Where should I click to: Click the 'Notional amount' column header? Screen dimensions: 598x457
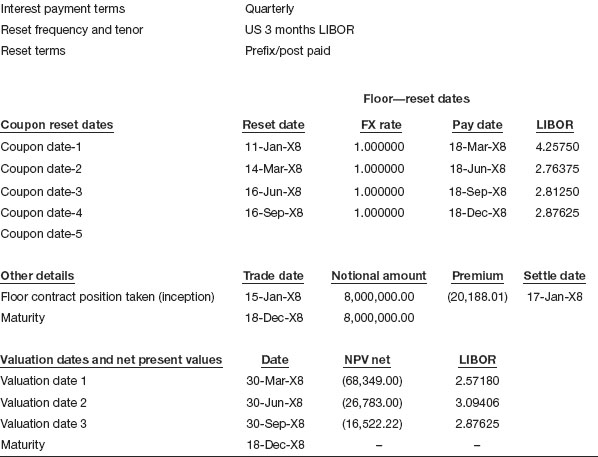click(379, 276)
